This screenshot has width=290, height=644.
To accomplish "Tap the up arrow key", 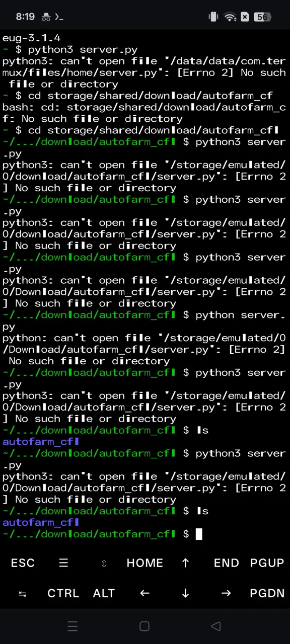I will coord(185,563).
